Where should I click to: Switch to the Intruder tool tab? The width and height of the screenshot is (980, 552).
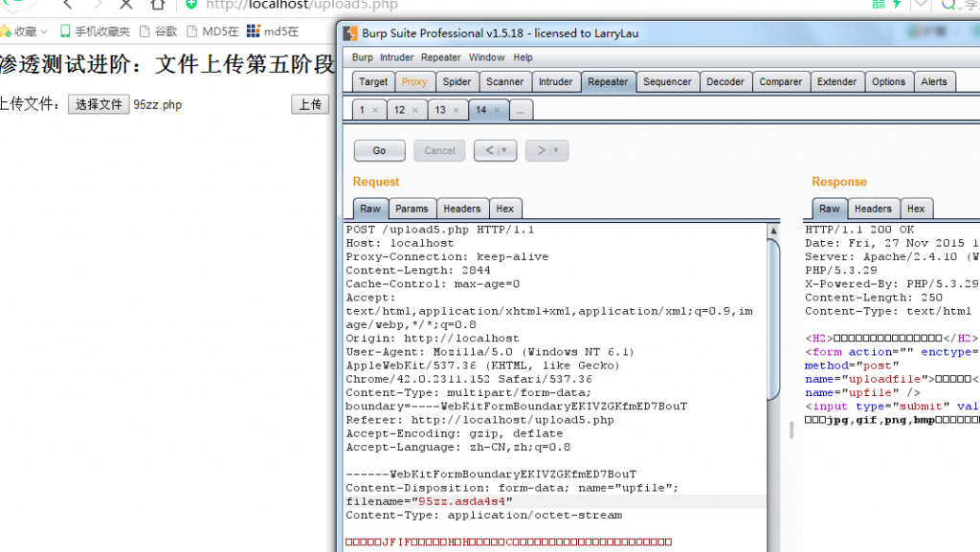(x=556, y=82)
